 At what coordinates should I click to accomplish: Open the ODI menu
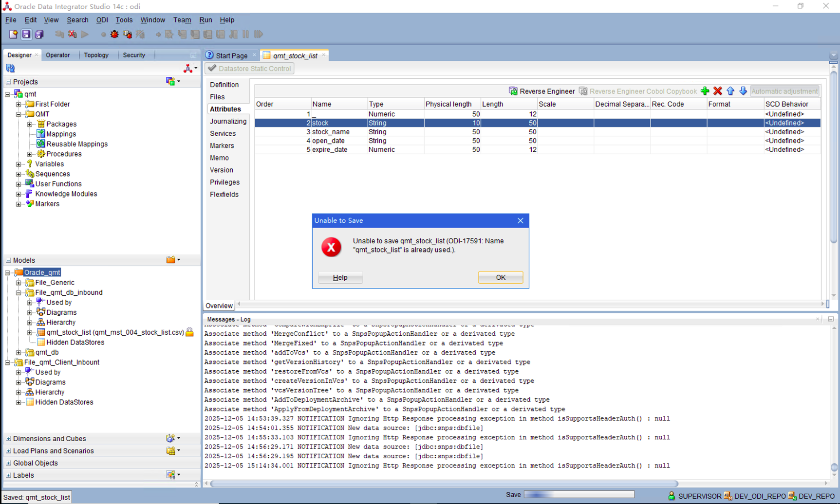(x=102, y=20)
